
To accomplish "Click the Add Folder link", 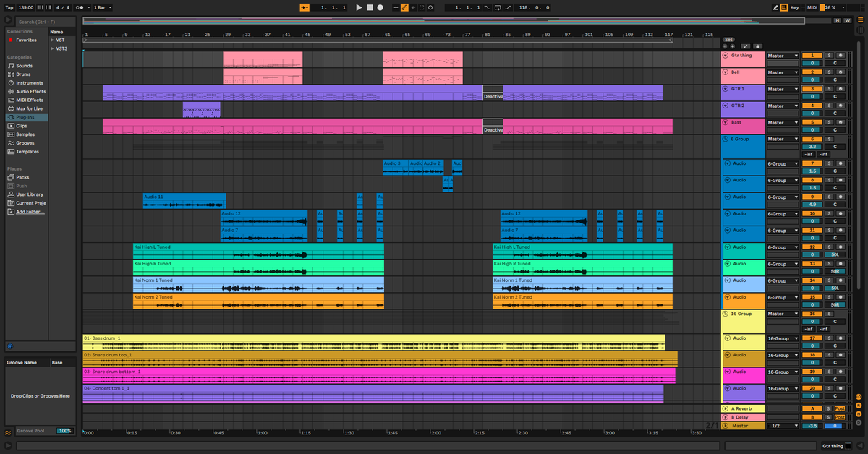I will 30,212.
